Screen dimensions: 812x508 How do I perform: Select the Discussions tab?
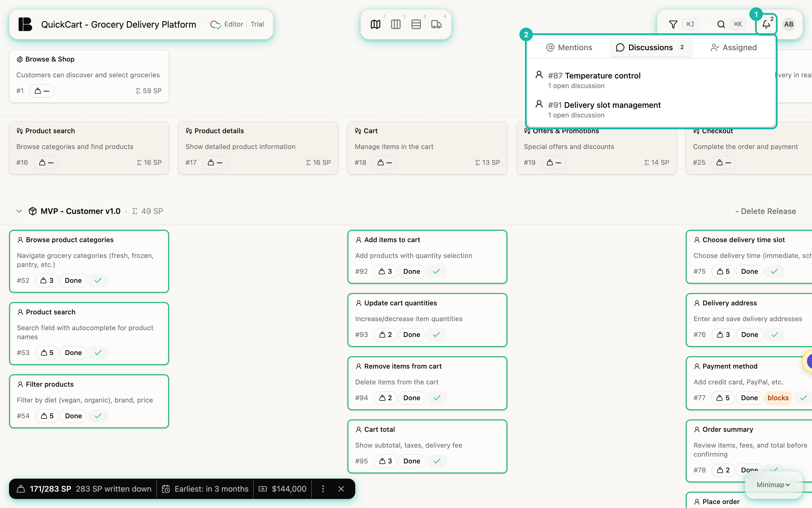pyautogui.click(x=651, y=47)
